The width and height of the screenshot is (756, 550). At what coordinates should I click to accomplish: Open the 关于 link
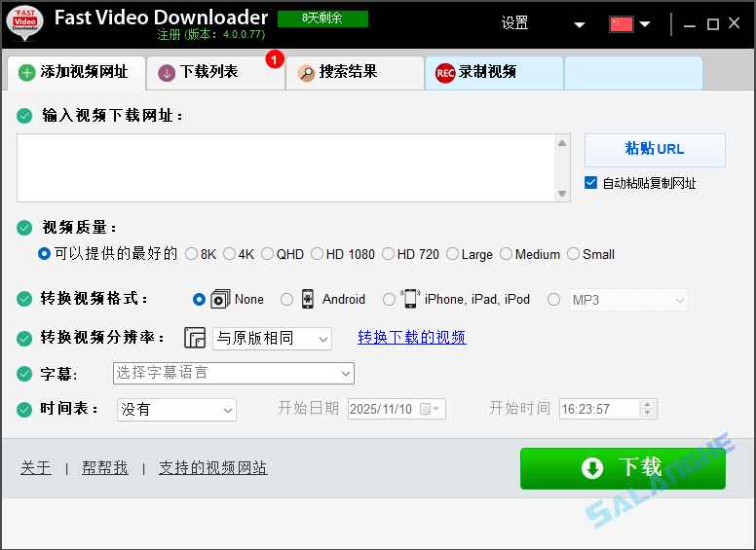coord(36,467)
